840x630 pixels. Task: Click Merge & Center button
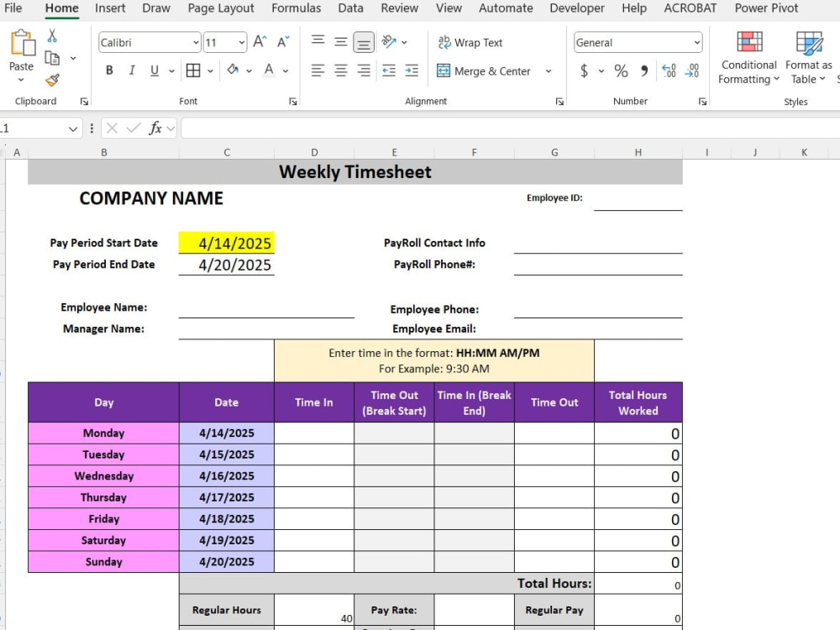[484, 71]
